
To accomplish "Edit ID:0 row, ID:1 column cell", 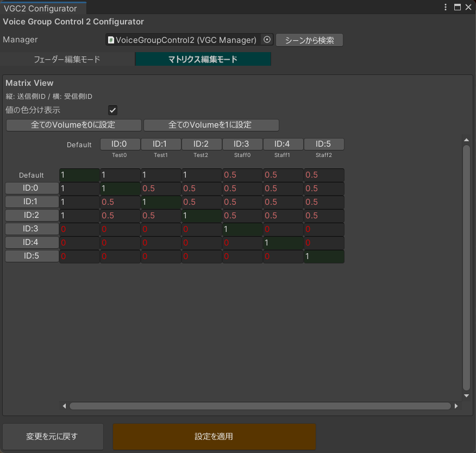I will coord(161,188).
